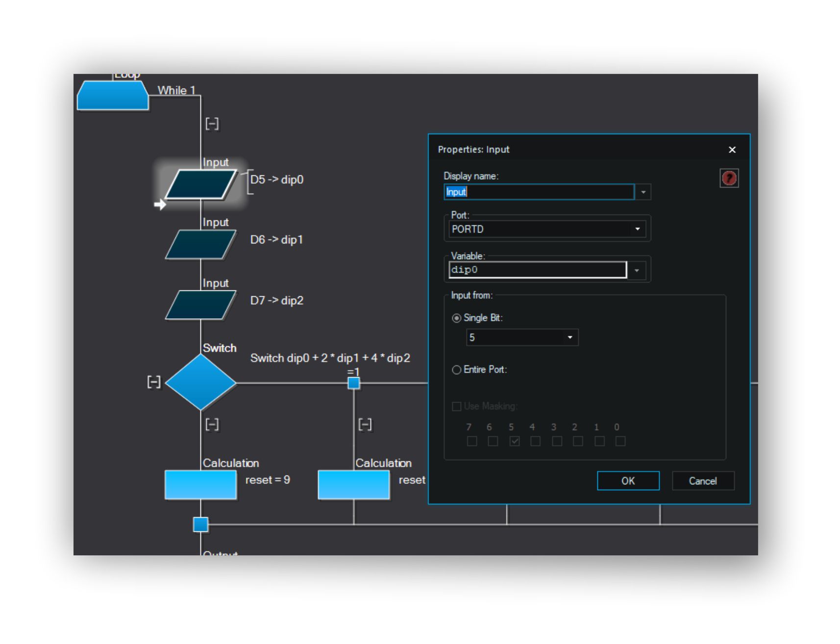
Task: Close the Properties: Input dialog
Action: point(732,149)
